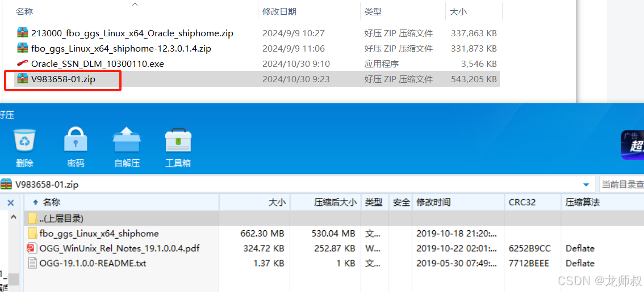Sort Explorer files by 修改日期 header
Viewport: 644px width, 292px height.
pos(279,12)
